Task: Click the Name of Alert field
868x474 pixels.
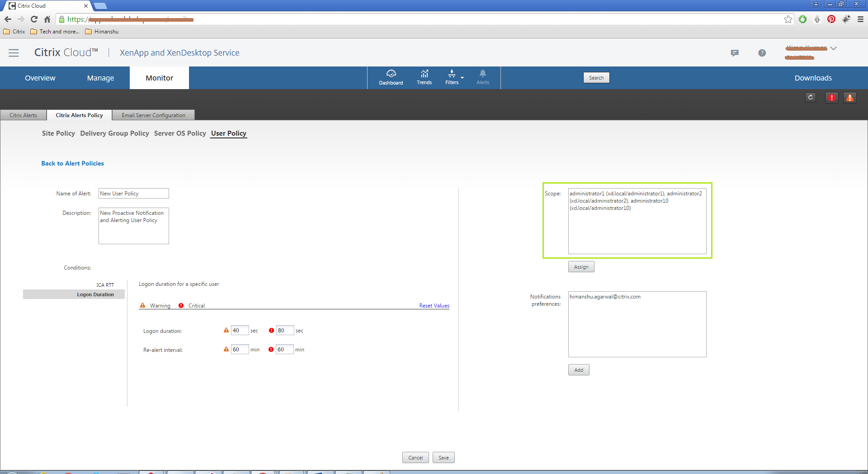Action: point(133,194)
